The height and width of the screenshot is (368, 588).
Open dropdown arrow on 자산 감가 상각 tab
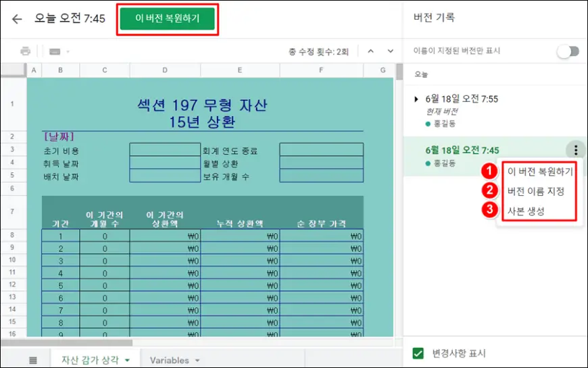tap(126, 361)
